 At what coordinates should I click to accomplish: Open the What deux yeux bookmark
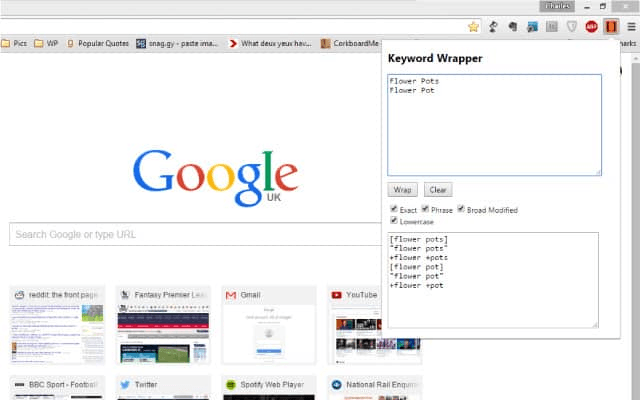point(270,43)
